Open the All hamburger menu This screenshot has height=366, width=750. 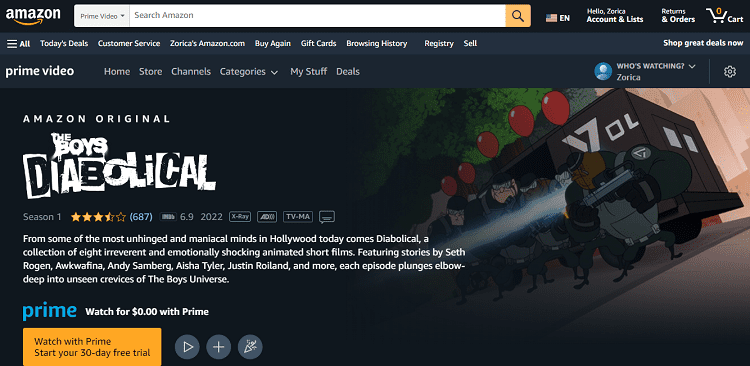pos(19,44)
